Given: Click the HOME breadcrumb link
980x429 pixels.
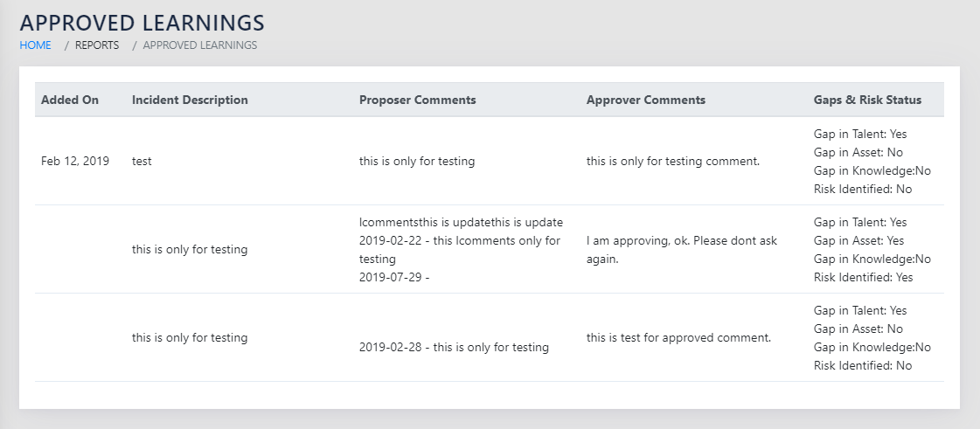Looking at the screenshot, I should (36, 45).
